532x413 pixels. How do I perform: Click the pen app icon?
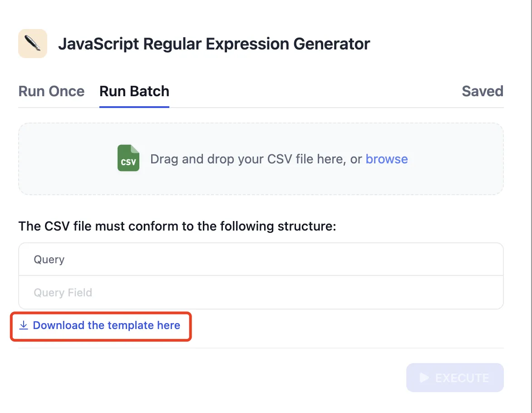pos(33,44)
